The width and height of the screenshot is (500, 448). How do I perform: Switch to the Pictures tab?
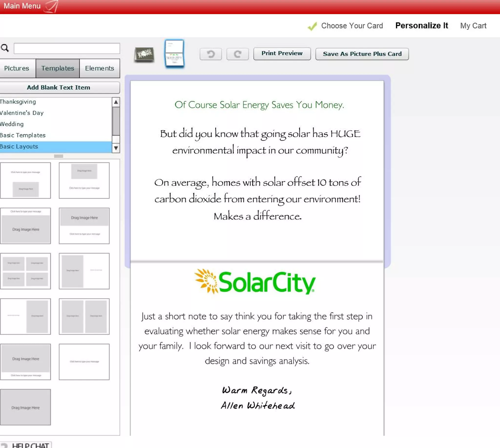[17, 68]
